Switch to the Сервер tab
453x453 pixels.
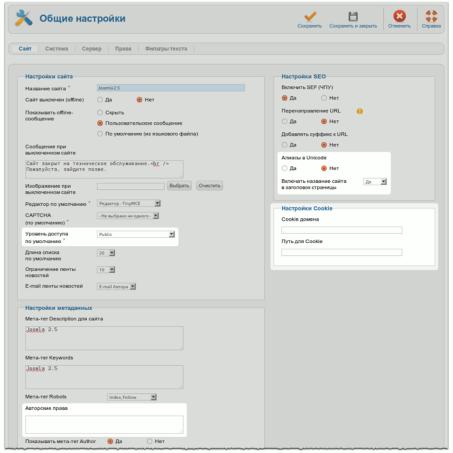click(x=91, y=49)
